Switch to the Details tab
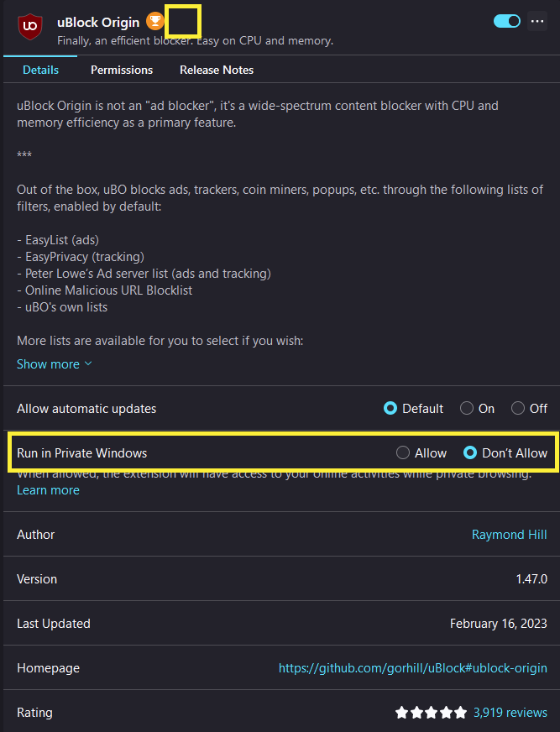This screenshot has height=732, width=560. (x=40, y=70)
